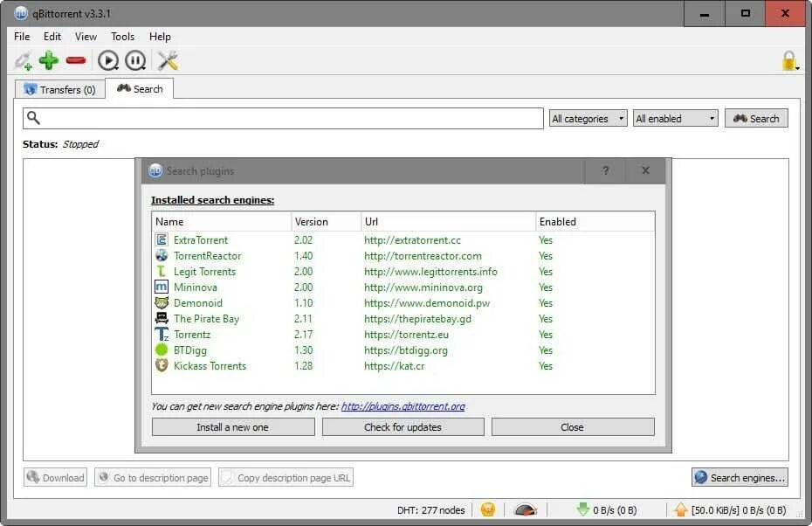This screenshot has height=526, width=812.
Task: Click the resume (play) toolbar icon
Action: (x=108, y=60)
